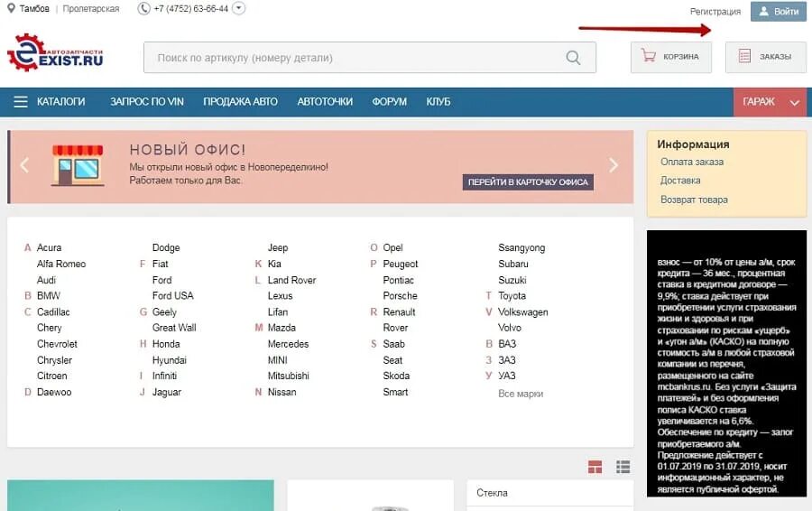The height and width of the screenshot is (511, 812).
Task: Select Daewoo brand
Action: coord(54,392)
